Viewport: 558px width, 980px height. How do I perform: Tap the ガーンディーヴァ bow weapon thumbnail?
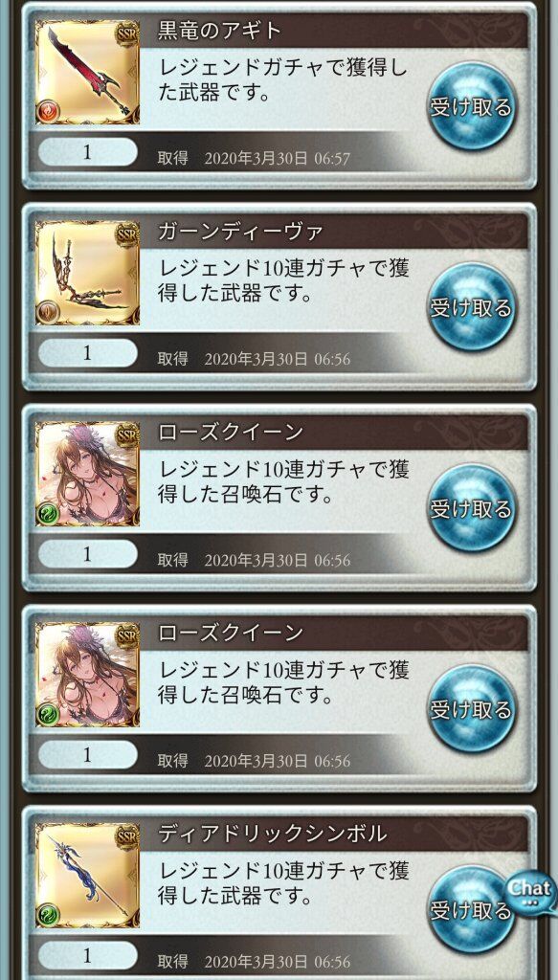[x=87, y=273]
